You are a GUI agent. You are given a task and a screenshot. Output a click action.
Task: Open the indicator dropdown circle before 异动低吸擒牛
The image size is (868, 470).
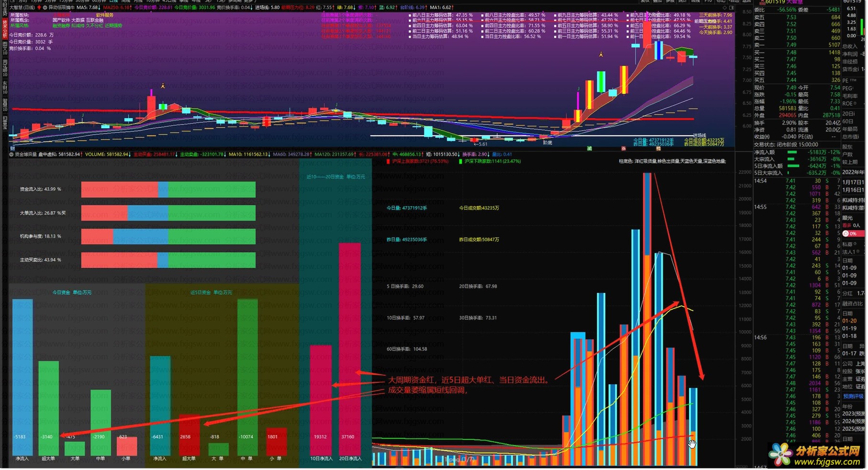(45, 8)
